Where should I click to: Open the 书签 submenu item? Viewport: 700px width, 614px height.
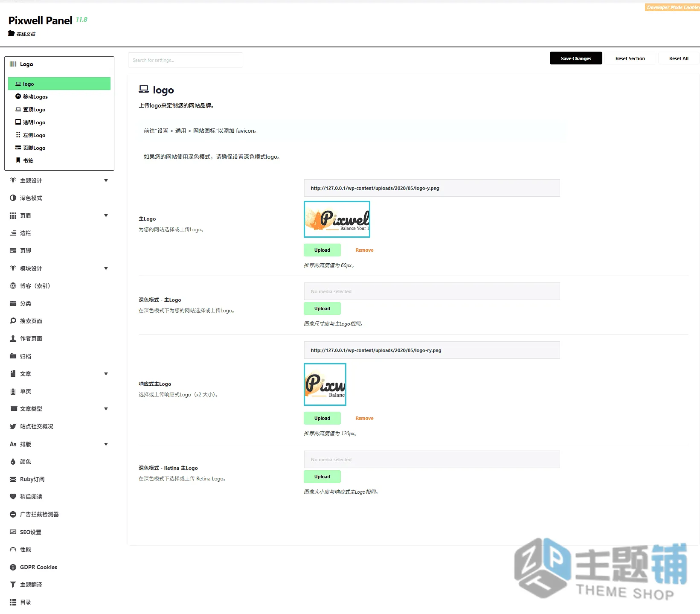[59, 161]
